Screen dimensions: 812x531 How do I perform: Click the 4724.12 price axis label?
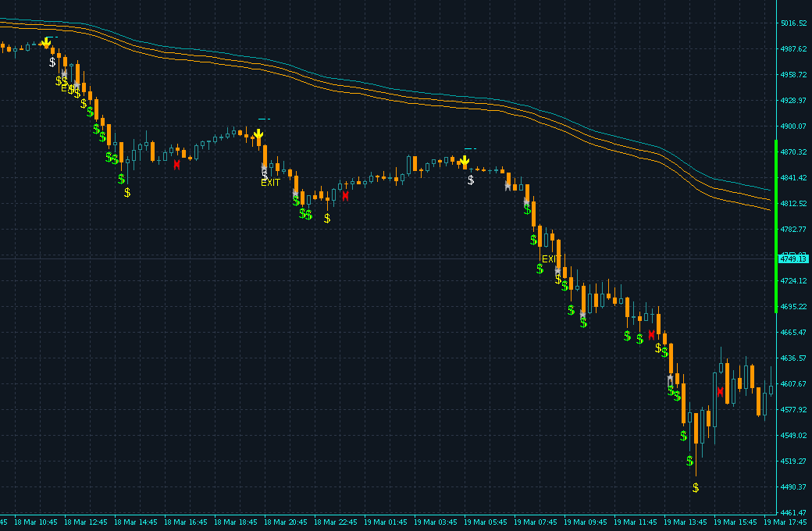(x=794, y=281)
